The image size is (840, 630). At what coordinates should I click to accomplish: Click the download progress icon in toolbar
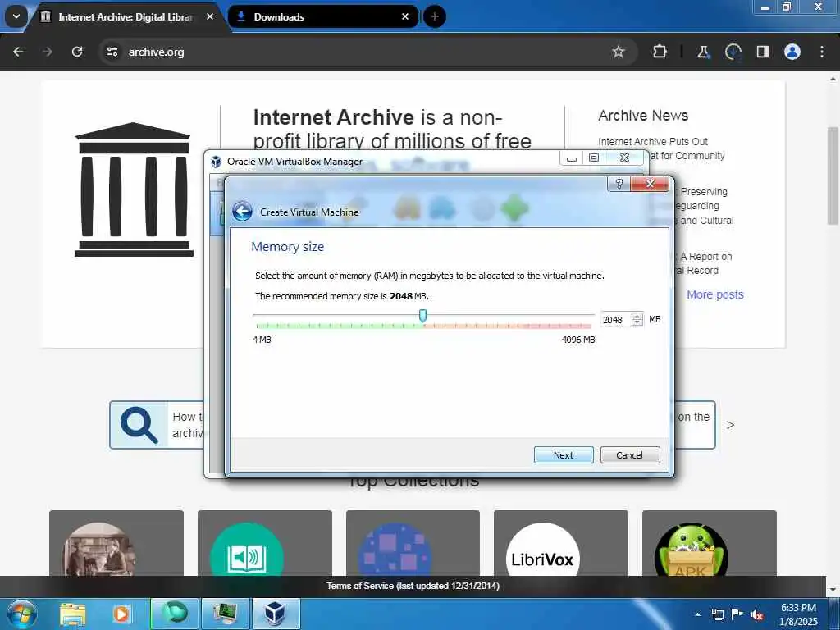(x=733, y=52)
